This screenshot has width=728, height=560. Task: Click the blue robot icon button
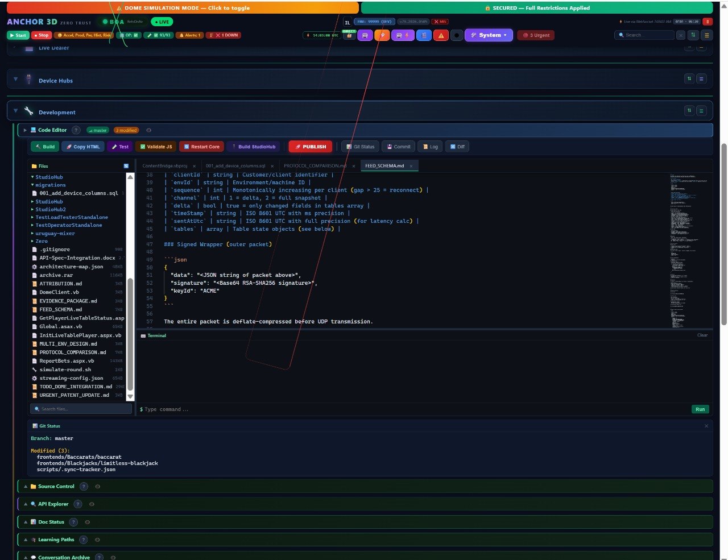tap(424, 35)
